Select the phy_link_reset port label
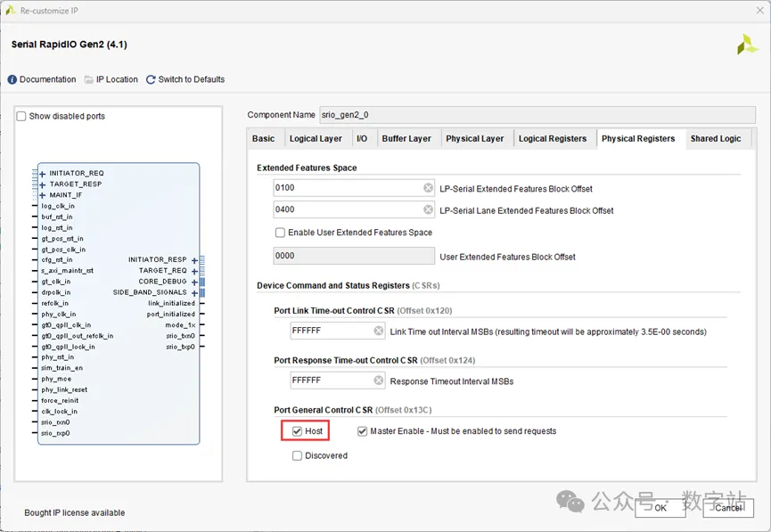Image resolution: width=771 pixels, height=532 pixels. point(64,390)
